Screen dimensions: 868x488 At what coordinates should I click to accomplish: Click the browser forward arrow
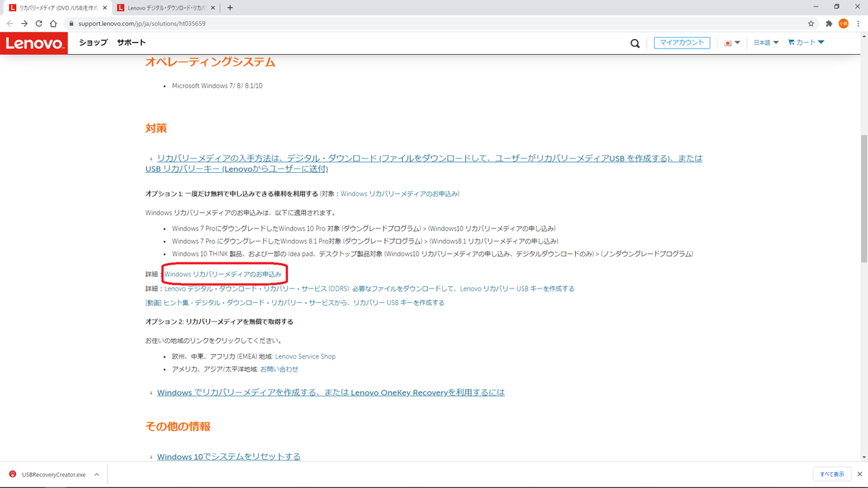point(25,23)
